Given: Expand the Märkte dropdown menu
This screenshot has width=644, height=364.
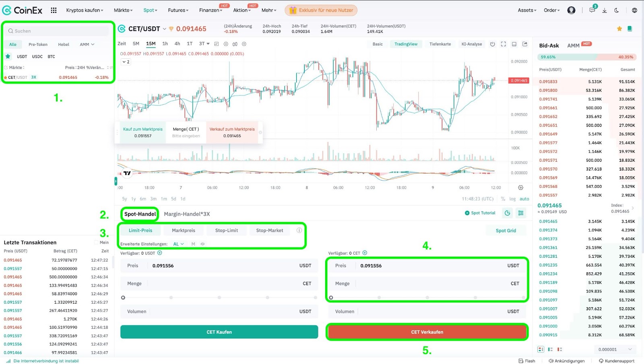Looking at the screenshot, I should pyautogui.click(x=123, y=10).
